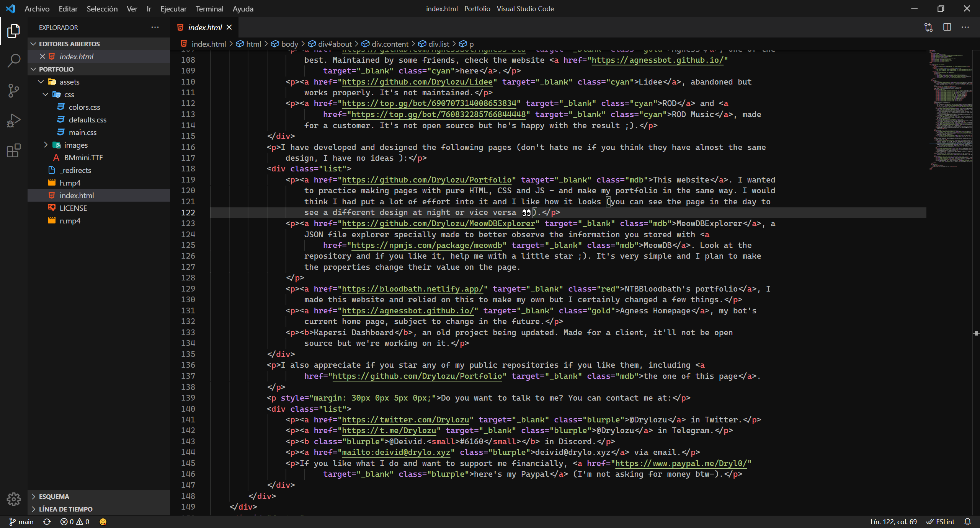
Task: Open the Selección menu in menu bar
Action: [x=101, y=8]
